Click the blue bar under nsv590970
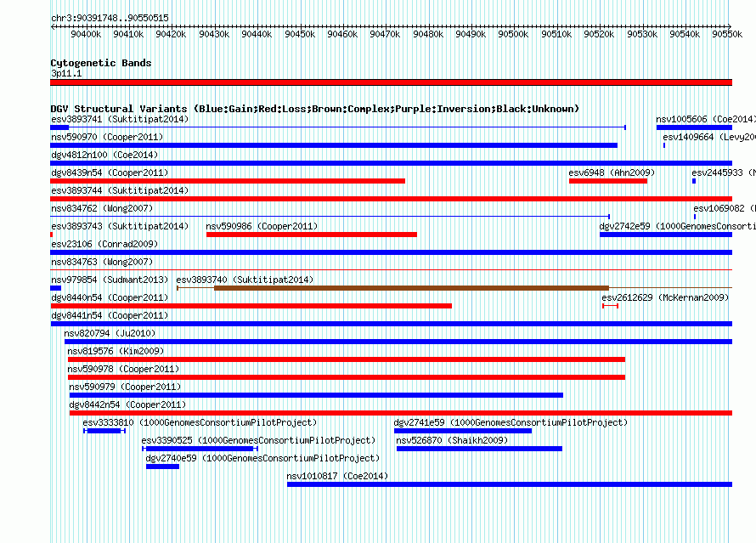 (334, 145)
